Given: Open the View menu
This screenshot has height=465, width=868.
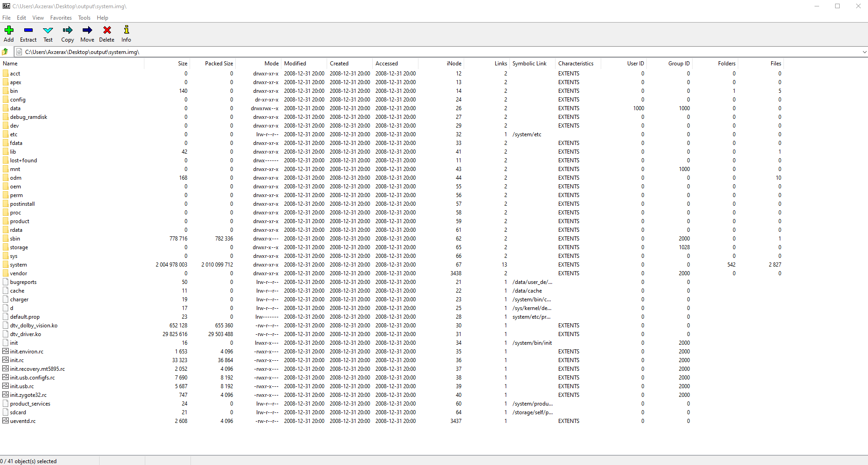Looking at the screenshot, I should pos(38,18).
